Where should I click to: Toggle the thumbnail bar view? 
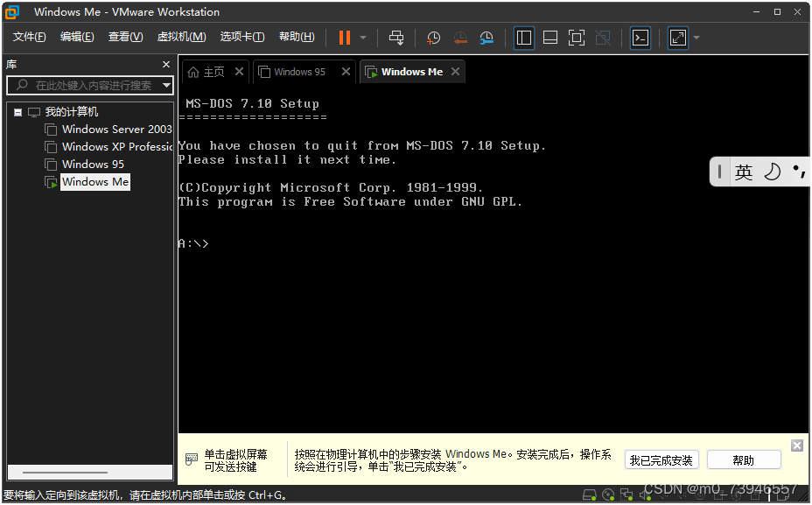pyautogui.click(x=550, y=38)
